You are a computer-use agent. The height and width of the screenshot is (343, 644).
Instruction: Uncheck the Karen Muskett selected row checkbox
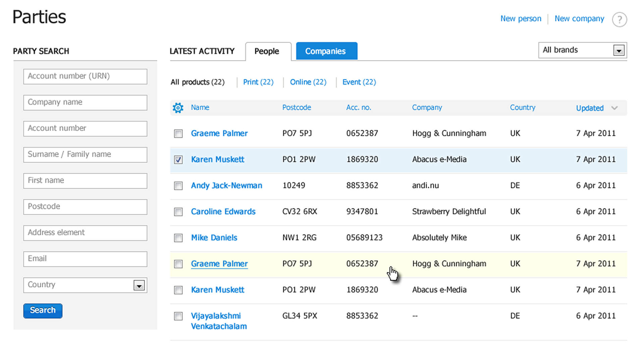[178, 160]
